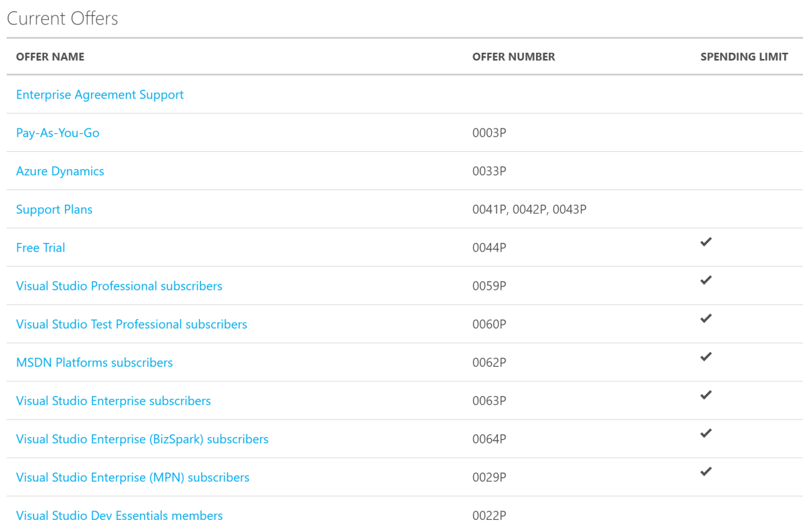Open Visual Studio Enterprise (BizSpark) subscribers link
Image resolution: width=803 pixels, height=532 pixels.
pos(142,439)
